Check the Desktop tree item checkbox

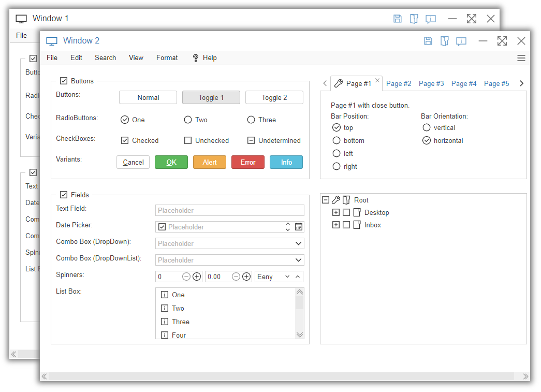[346, 212]
